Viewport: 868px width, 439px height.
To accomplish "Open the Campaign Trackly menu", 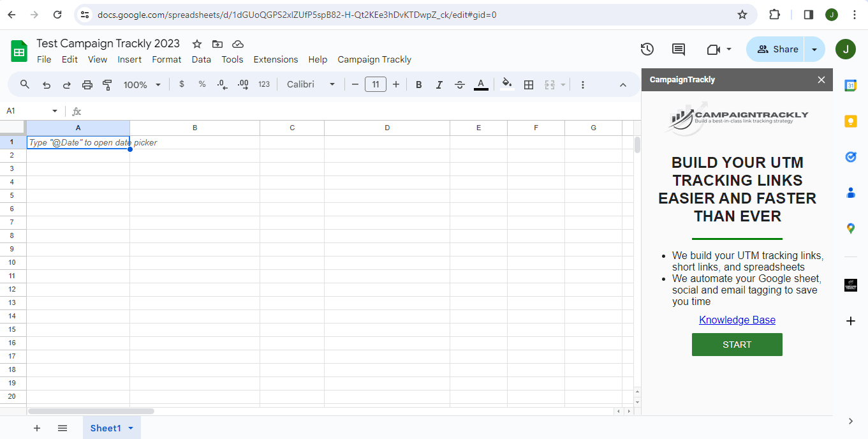I will 374,59.
